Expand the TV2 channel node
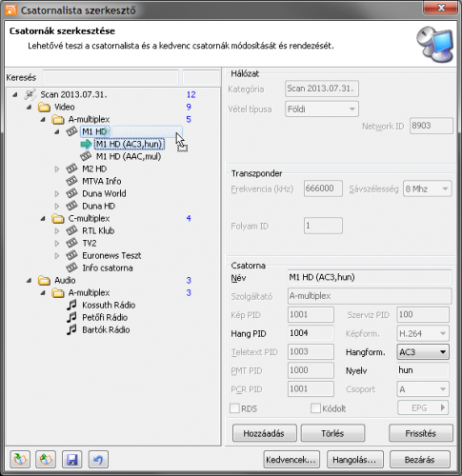The width and height of the screenshot is (462, 476). point(57,243)
